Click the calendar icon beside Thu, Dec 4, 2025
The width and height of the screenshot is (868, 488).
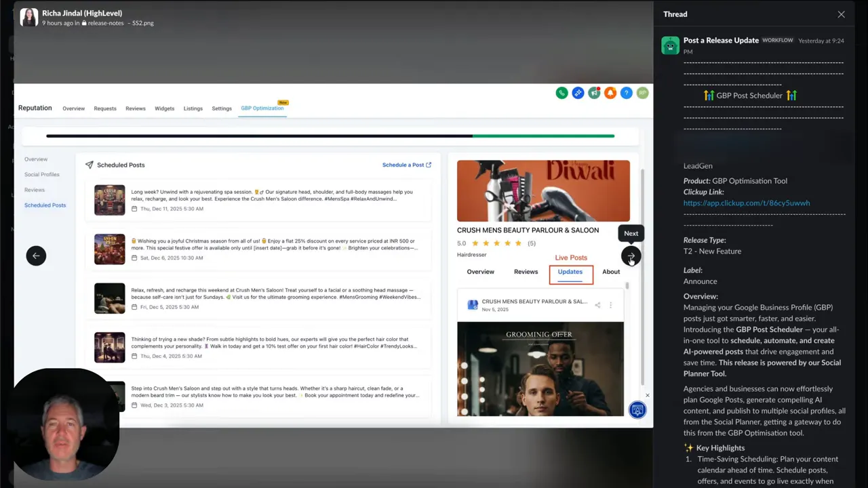[x=134, y=357]
